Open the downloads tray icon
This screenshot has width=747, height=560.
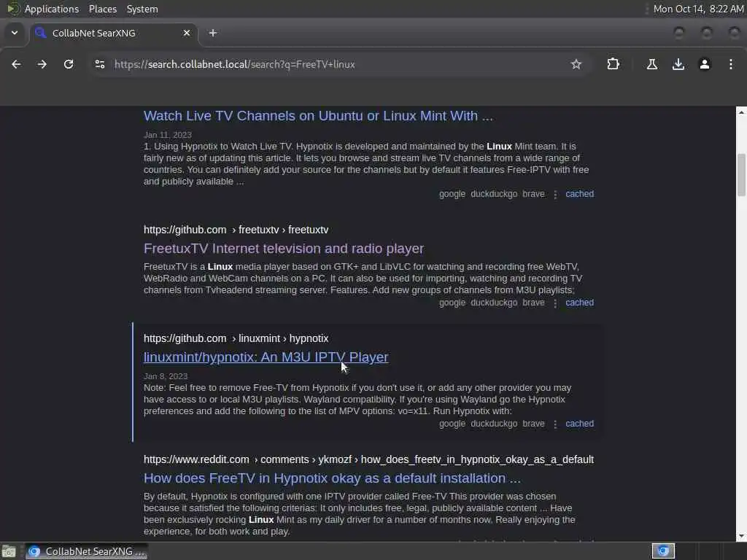click(678, 64)
